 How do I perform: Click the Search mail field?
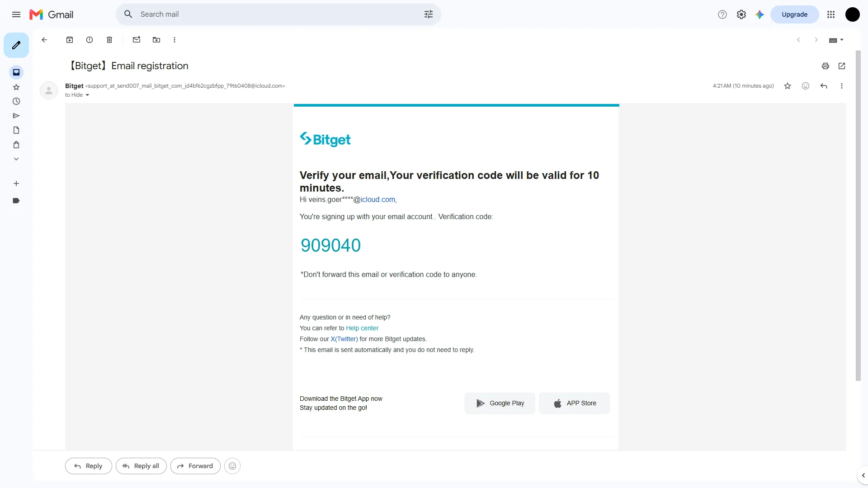pos(278,14)
